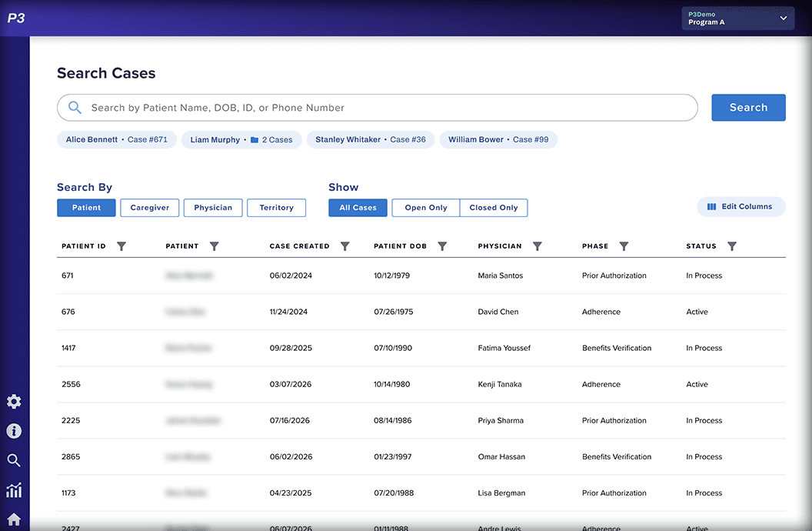Open recent Alice Bennett Case #671 chip
Image resolution: width=812 pixels, height=531 pixels.
pyautogui.click(x=117, y=140)
